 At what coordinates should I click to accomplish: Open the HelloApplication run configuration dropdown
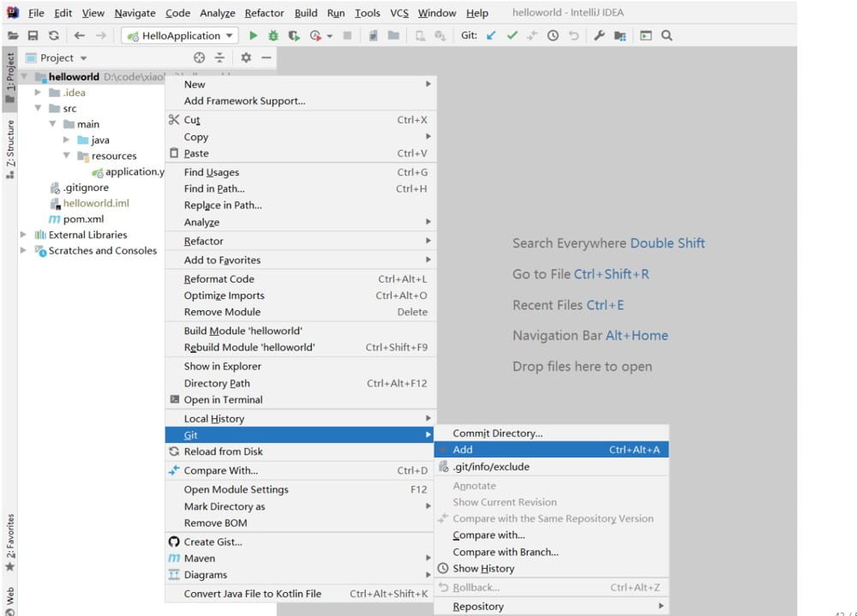click(x=180, y=35)
